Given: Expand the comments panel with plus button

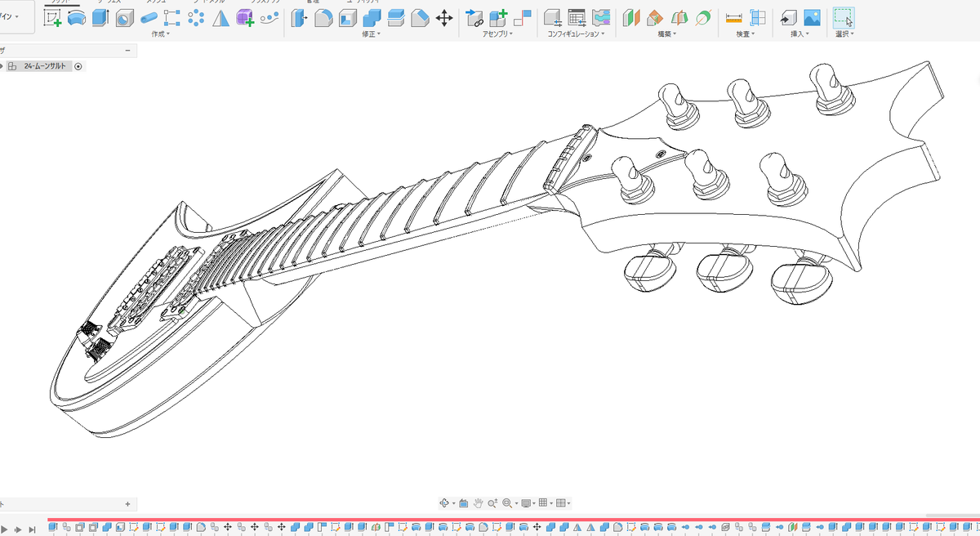Looking at the screenshot, I should tap(127, 504).
